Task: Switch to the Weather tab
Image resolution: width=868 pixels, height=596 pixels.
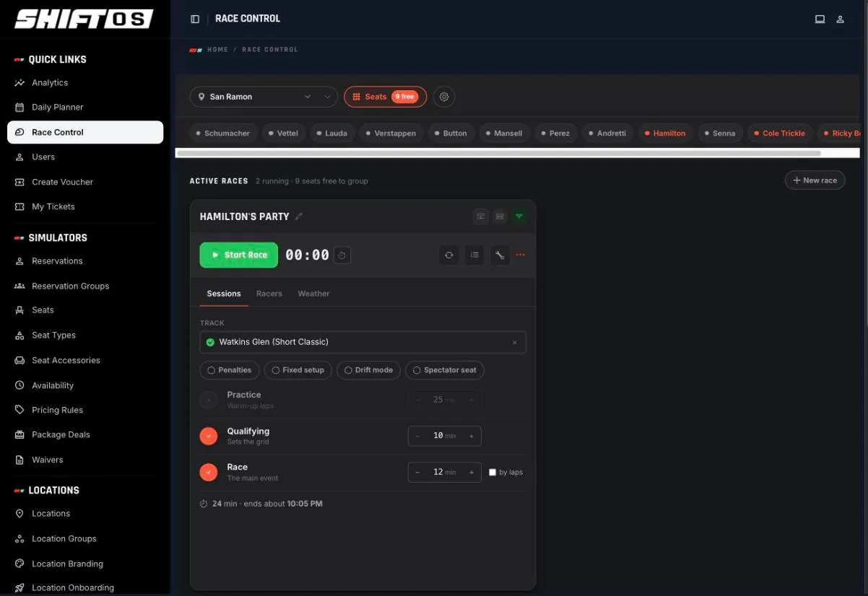Action: point(313,294)
